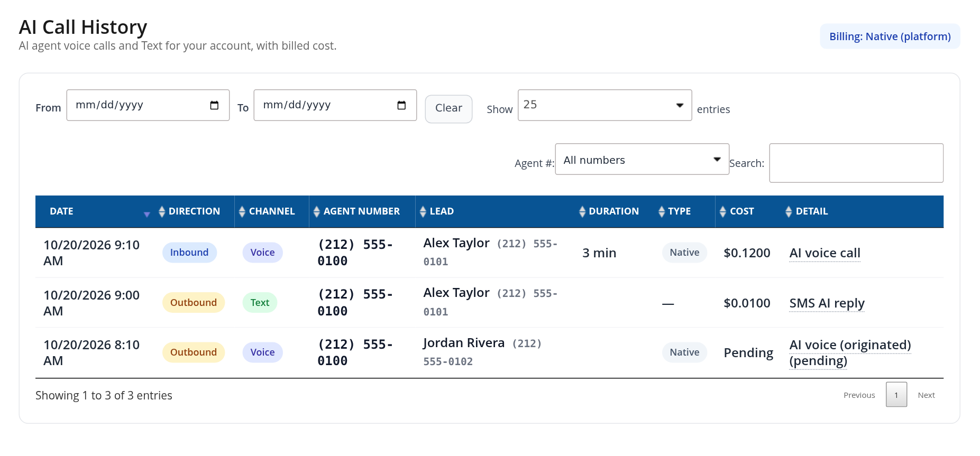Click the Native type badge in Jordan Rivera's row
The image size is (980, 456).
click(684, 352)
